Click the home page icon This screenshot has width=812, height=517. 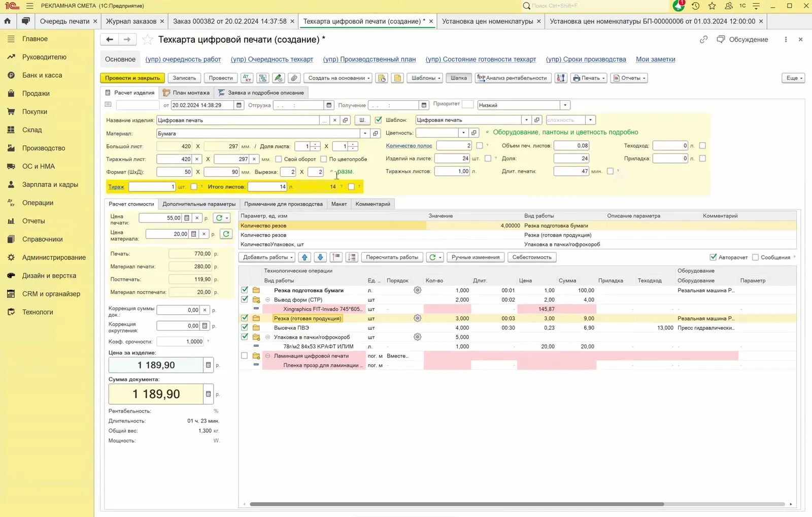point(7,21)
